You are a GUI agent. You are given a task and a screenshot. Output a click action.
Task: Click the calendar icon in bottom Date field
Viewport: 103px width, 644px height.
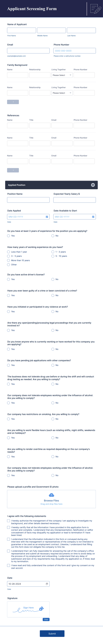click(47, 584)
